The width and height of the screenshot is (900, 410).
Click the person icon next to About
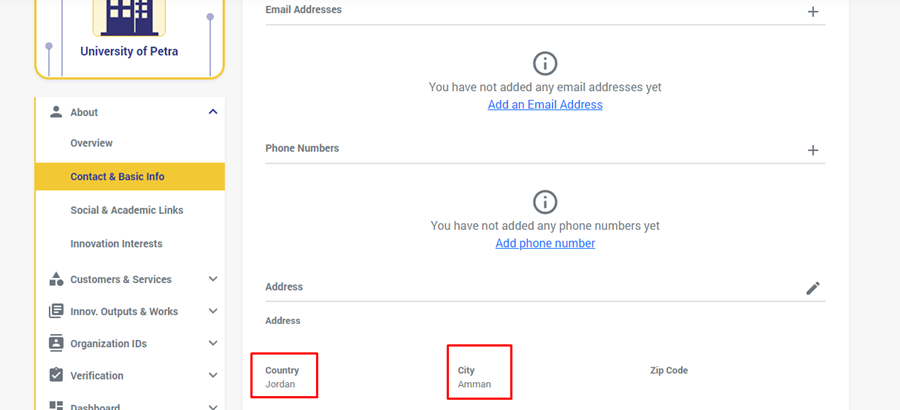(56, 112)
